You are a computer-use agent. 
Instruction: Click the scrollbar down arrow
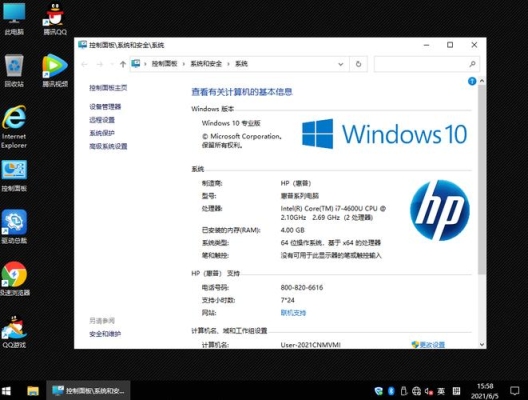click(x=482, y=344)
